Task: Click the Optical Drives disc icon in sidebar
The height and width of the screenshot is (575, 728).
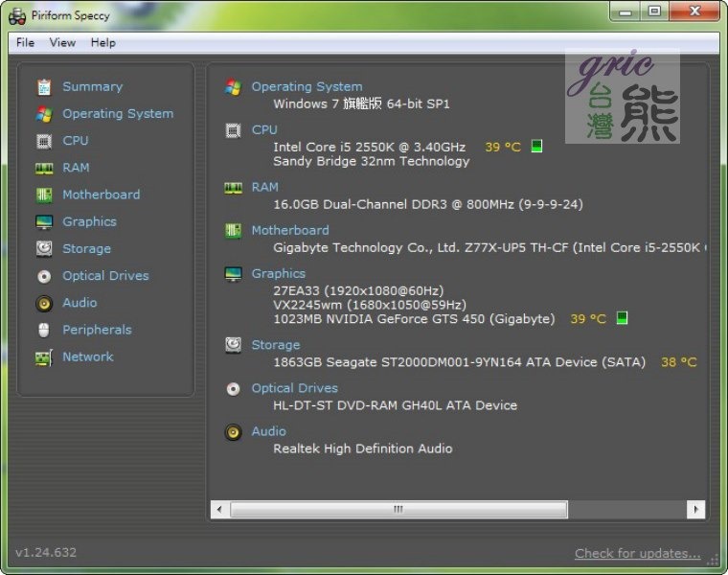Action: coord(44,276)
